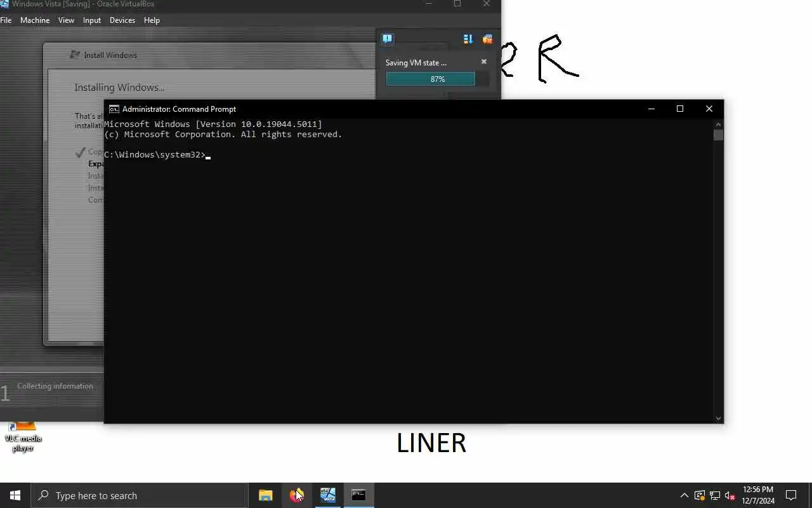Screen dimensions: 812x508
Task: Click the Windows Update tray icon
Action: (700, 495)
